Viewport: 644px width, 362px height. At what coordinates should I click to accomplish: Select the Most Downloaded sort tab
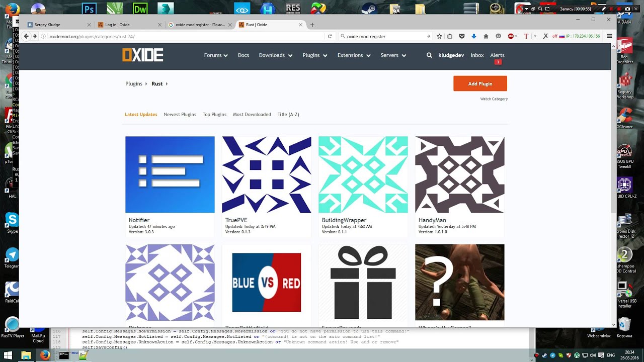(x=252, y=114)
